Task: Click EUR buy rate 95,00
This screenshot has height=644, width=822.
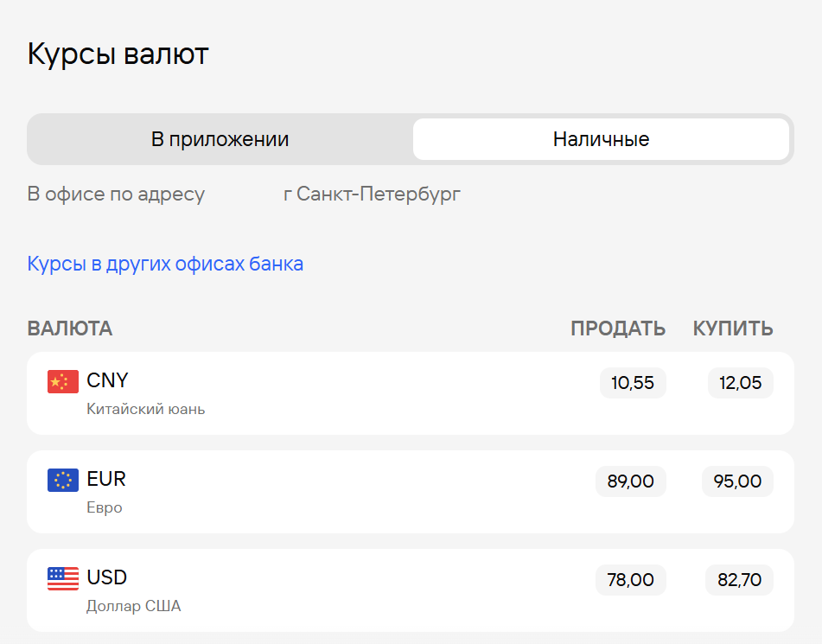Action: pos(737,481)
